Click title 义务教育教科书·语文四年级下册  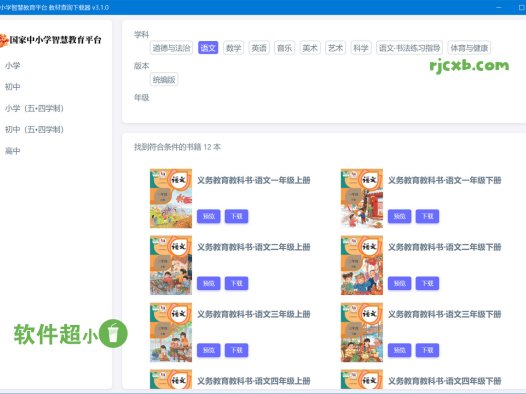click(x=444, y=381)
